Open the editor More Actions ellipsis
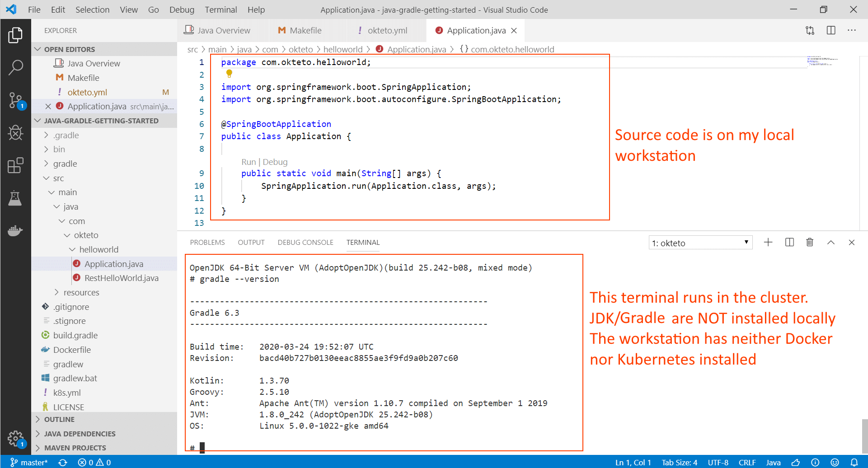Image resolution: width=868 pixels, height=468 pixels. click(x=852, y=30)
